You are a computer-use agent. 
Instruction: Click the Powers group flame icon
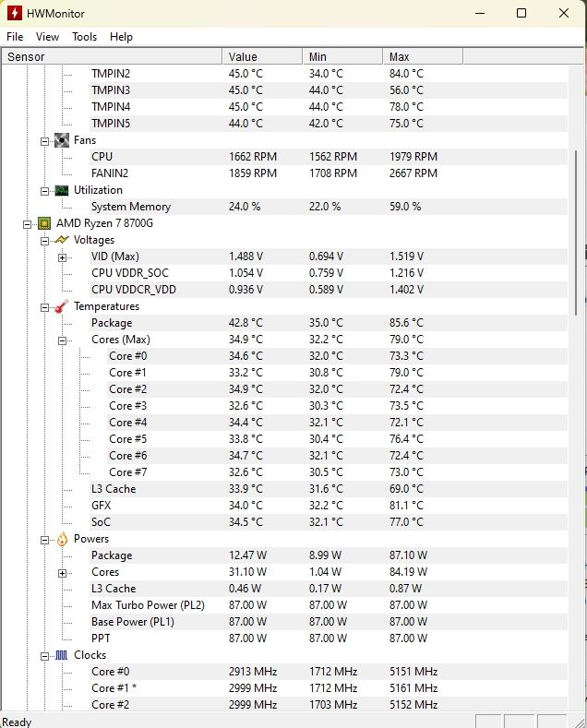tap(62, 539)
